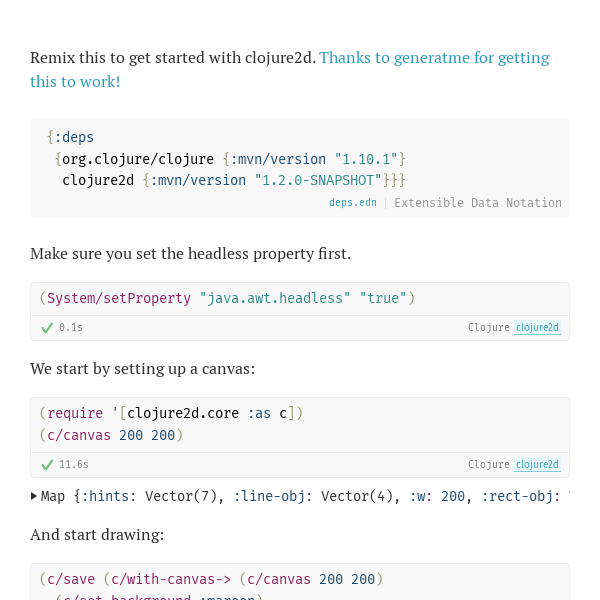
Task: Open clojure2d runtime badge on canvas cell
Action: click(x=537, y=465)
